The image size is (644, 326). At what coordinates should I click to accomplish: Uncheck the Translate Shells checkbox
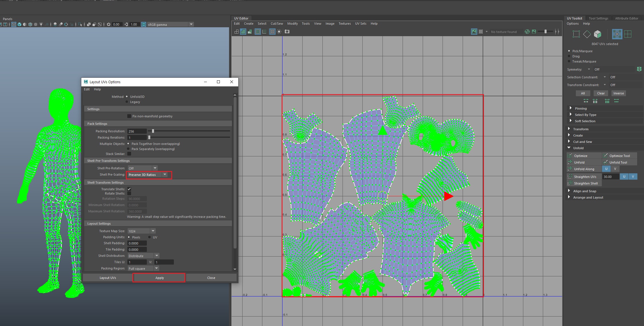129,189
